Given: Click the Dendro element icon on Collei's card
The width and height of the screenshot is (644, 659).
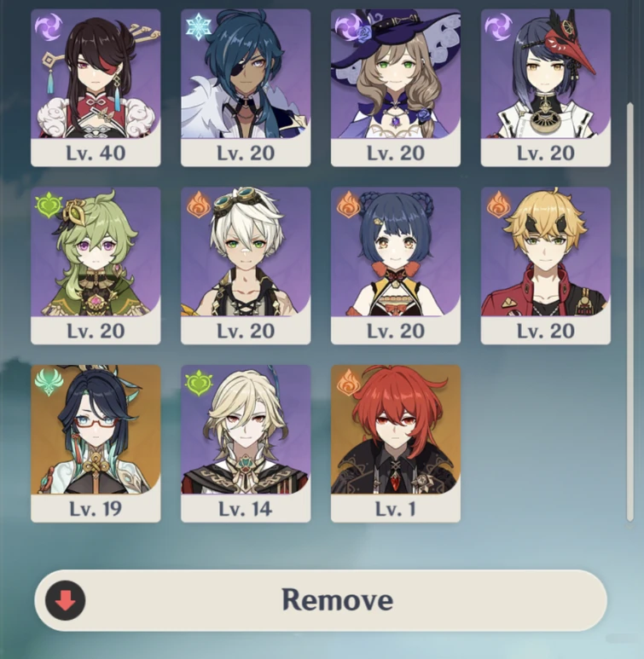Looking at the screenshot, I should [x=49, y=205].
